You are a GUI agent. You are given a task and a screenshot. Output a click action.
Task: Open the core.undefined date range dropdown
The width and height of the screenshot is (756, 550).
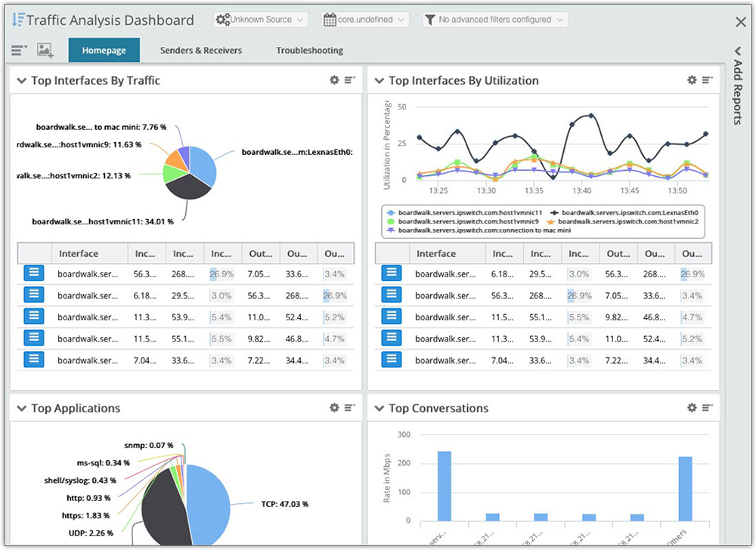coord(365,20)
